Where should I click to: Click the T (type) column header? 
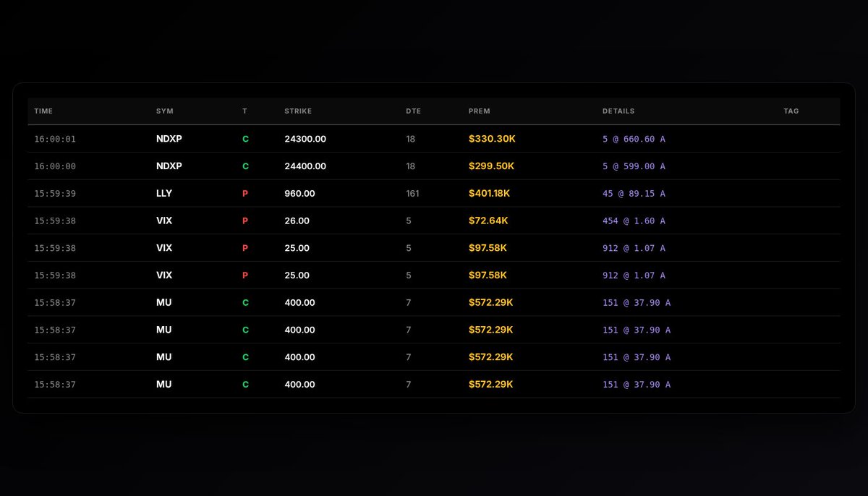(244, 111)
